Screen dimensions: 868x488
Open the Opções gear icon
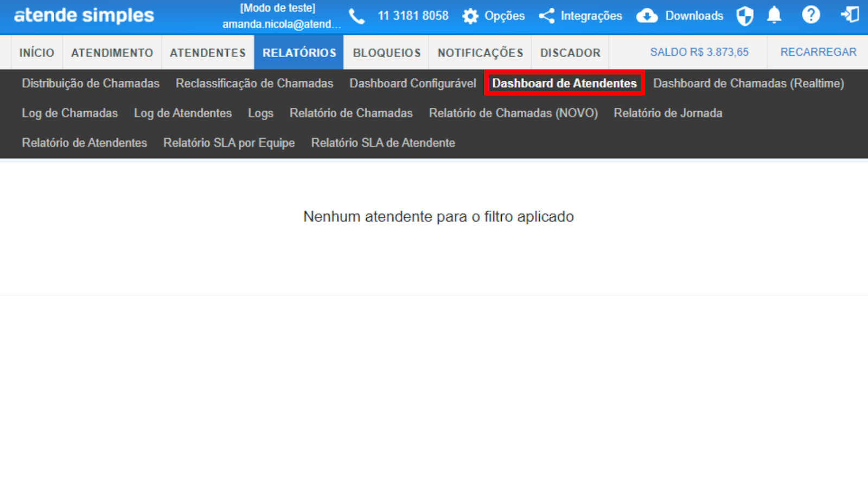(470, 16)
